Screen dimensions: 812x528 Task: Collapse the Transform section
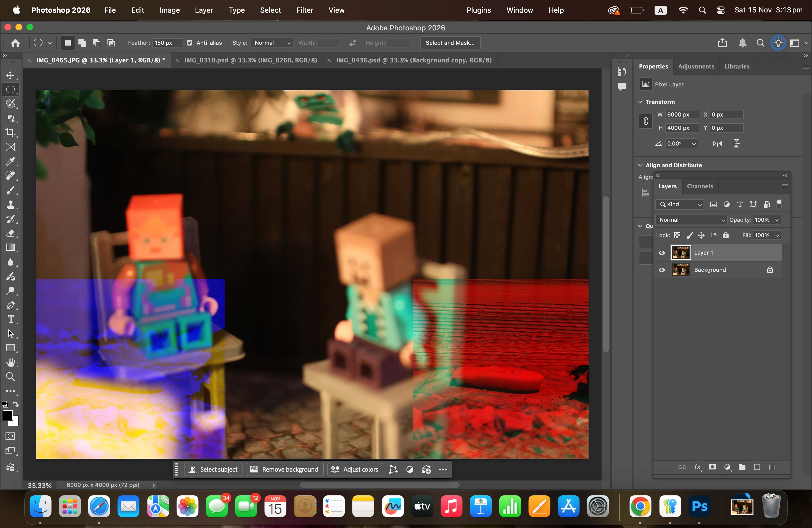click(640, 102)
